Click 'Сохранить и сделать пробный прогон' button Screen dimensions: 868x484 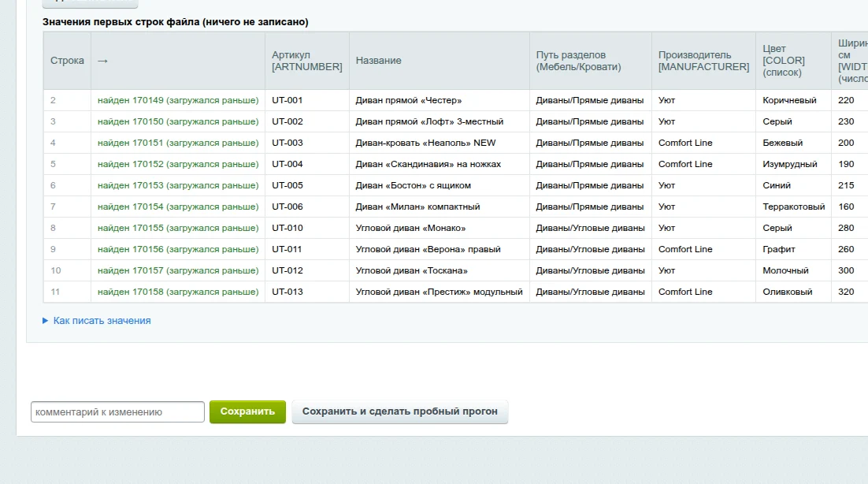[x=399, y=411]
